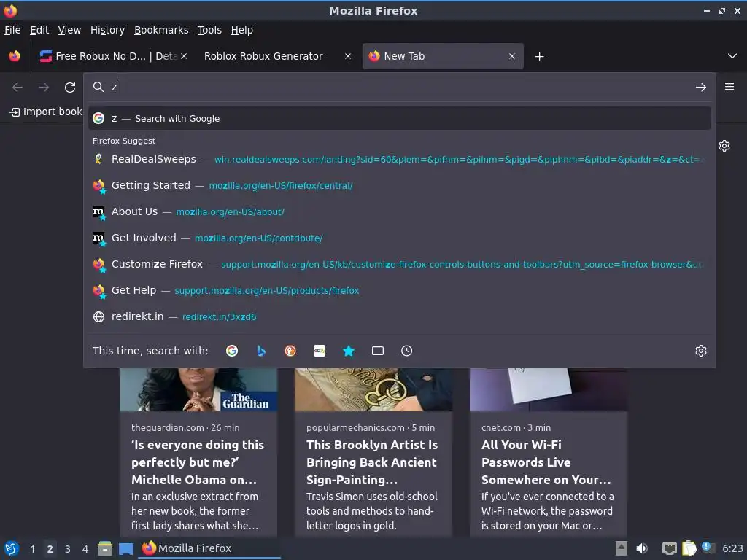Open the Get Help suggestion

399,290
